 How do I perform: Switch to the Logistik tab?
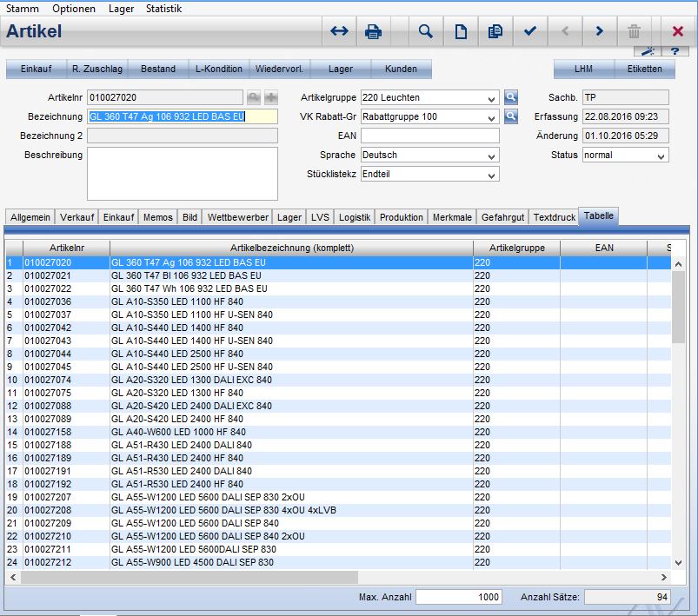[355, 217]
